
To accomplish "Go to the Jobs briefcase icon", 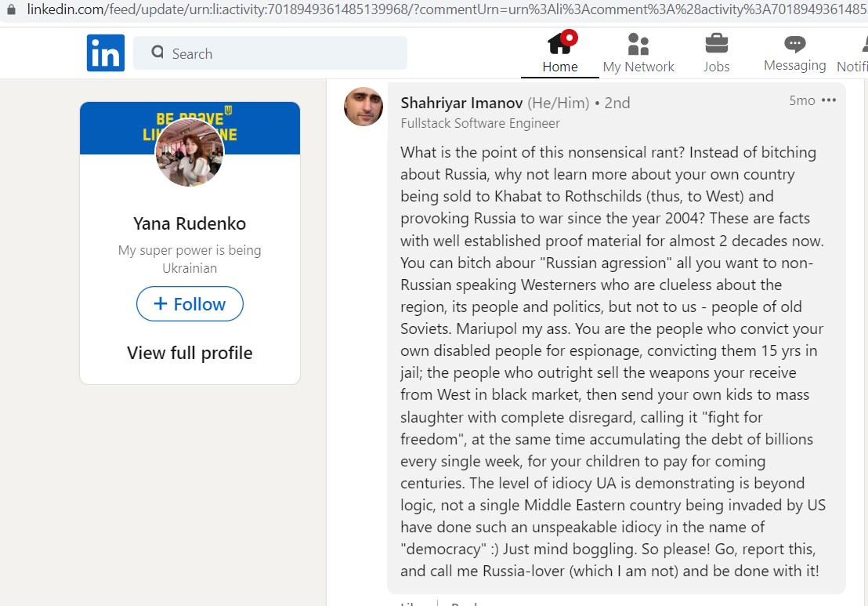I will click(x=716, y=44).
